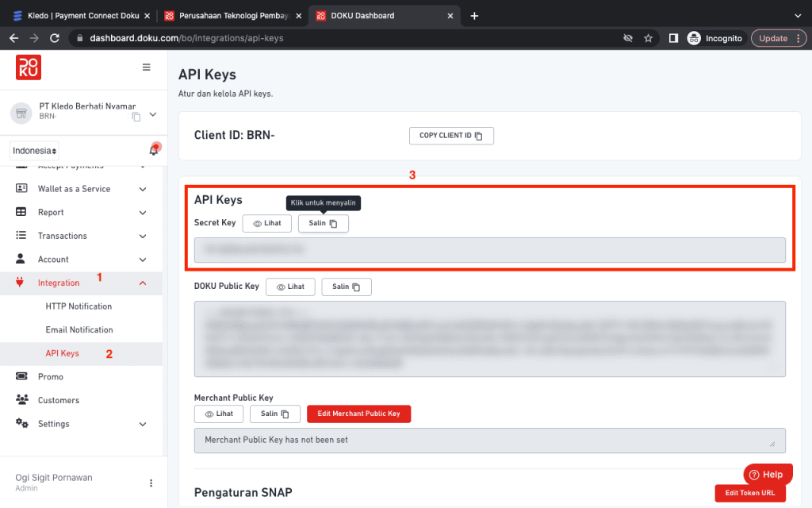Select API Keys in sidebar

click(x=62, y=353)
